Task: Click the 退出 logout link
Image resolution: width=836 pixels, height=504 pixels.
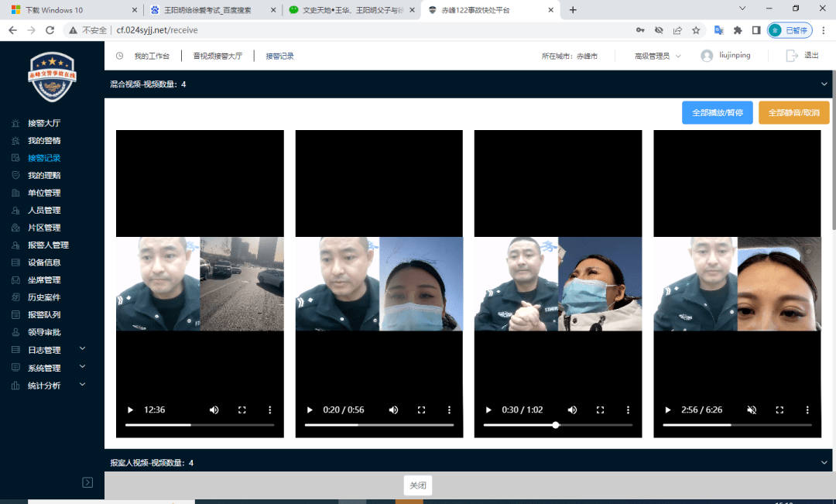Action: coord(803,56)
